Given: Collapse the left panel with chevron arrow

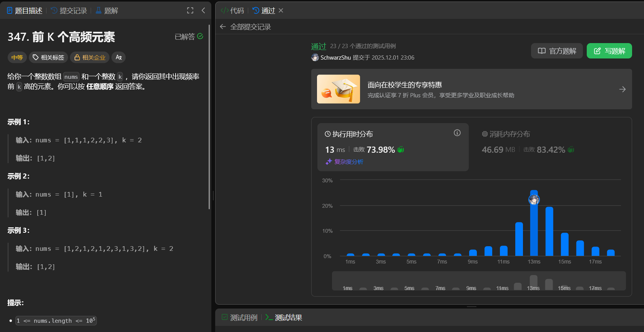Looking at the screenshot, I should pyautogui.click(x=203, y=10).
